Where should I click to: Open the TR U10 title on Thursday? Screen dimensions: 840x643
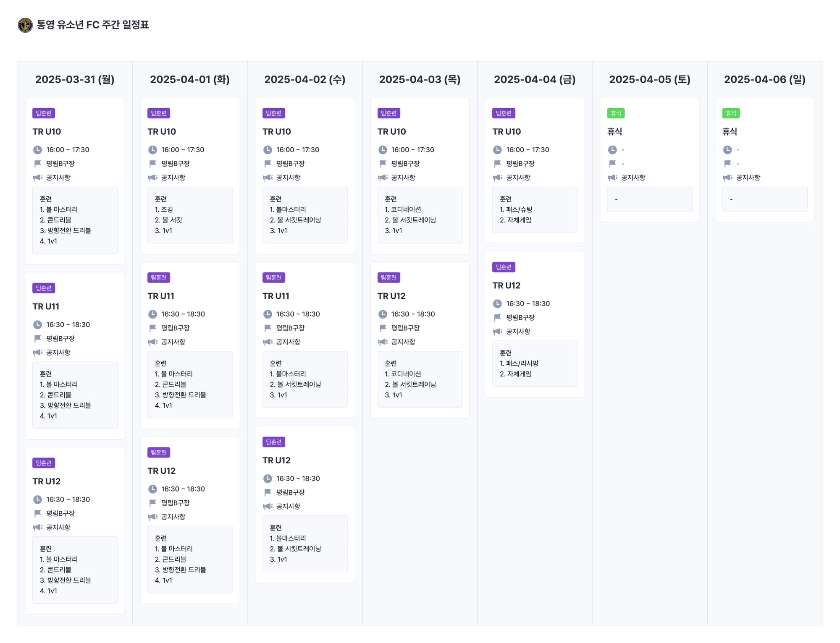(x=391, y=132)
